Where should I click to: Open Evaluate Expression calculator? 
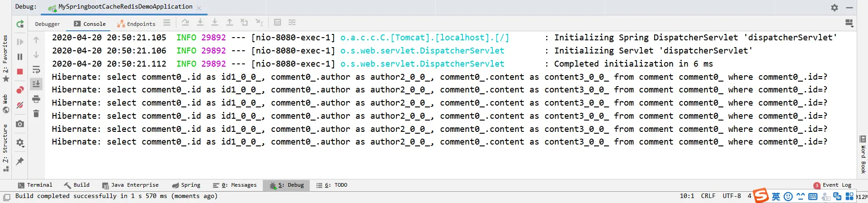[x=278, y=22]
